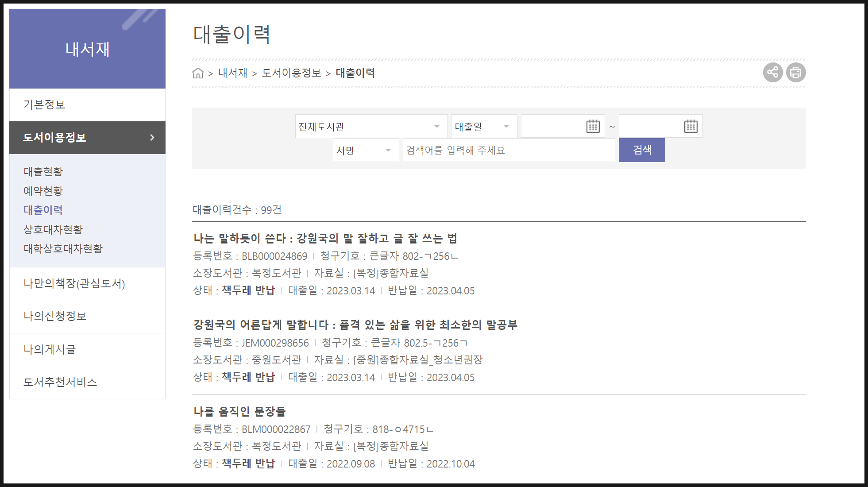Go to 대출현황 submenu
The image size is (868, 487).
coord(43,171)
